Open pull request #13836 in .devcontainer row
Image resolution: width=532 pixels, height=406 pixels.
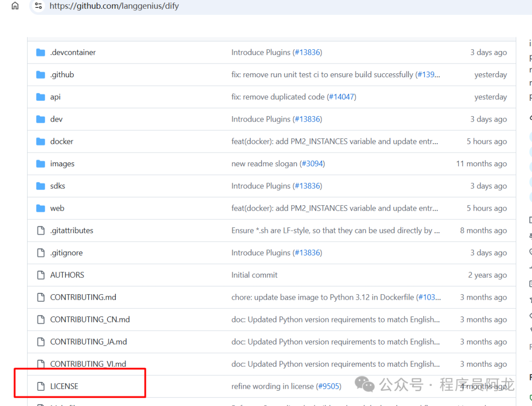tap(307, 53)
